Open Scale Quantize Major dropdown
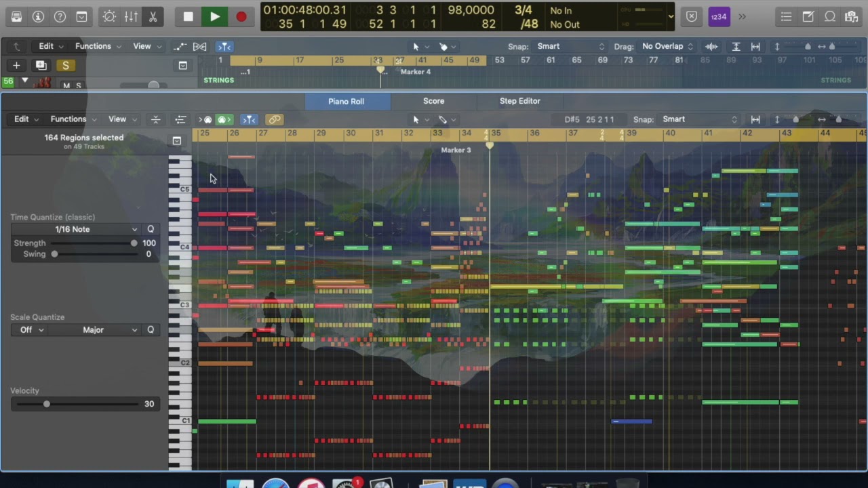The height and width of the screenshot is (488, 868). [x=94, y=330]
